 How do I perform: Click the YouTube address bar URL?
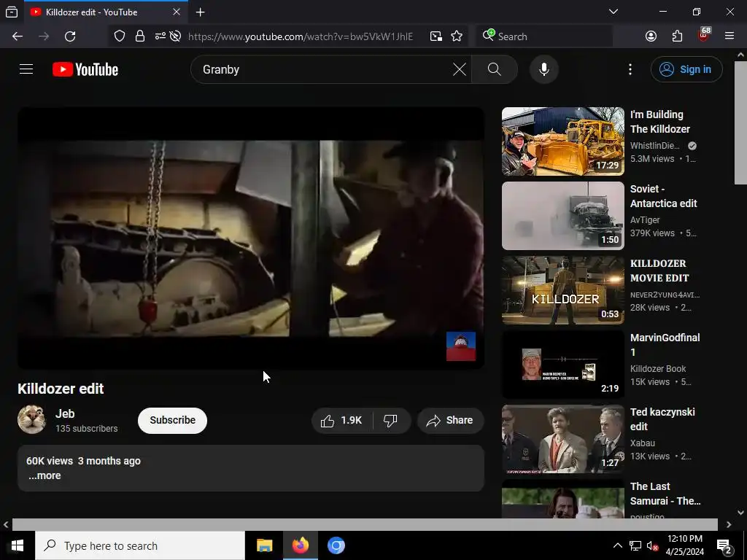pyautogui.click(x=300, y=36)
